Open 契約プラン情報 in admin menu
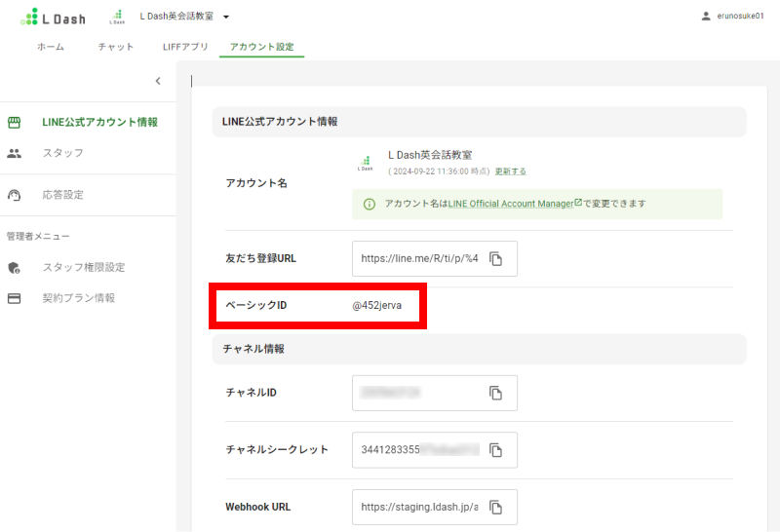Viewport: 780px width, 532px height. tap(79, 298)
